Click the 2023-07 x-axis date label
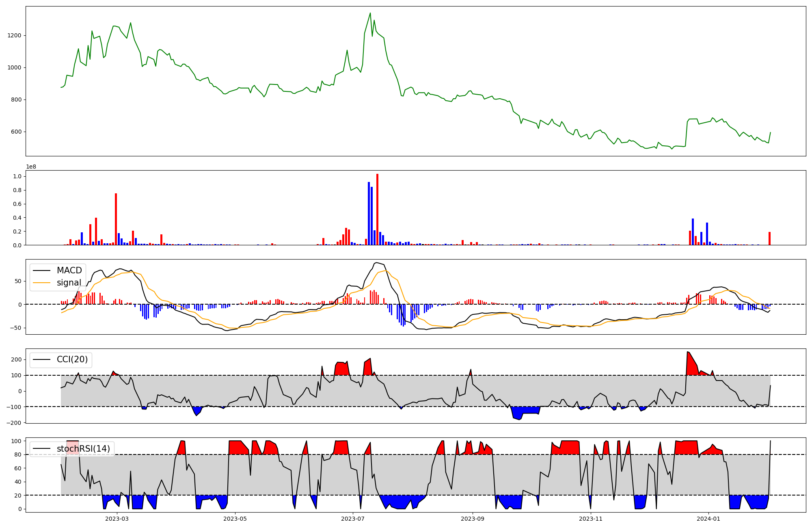 pyautogui.click(x=352, y=519)
